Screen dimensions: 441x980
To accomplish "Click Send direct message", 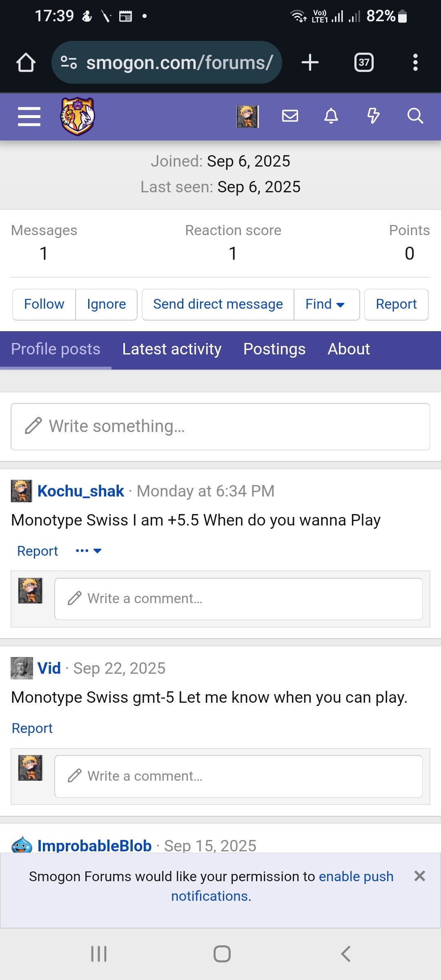I will (x=218, y=304).
